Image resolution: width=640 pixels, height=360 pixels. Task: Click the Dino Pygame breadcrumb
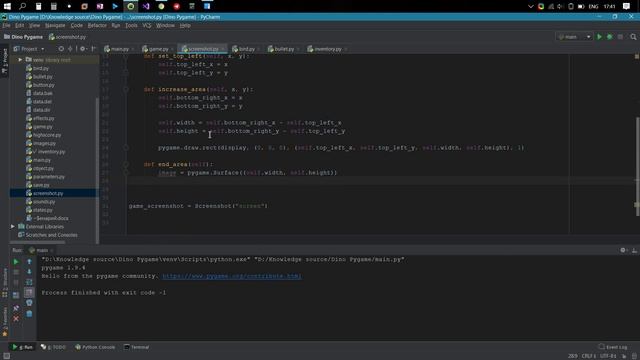[x=23, y=37]
